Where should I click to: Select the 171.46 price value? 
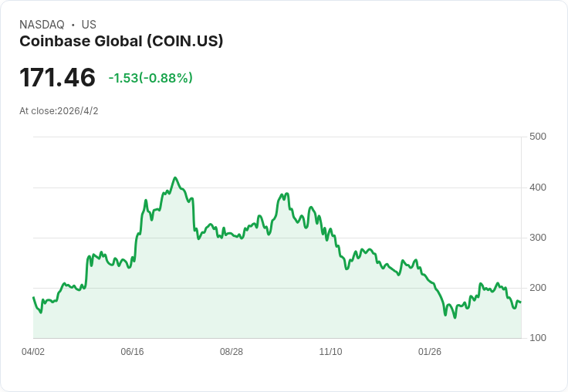pyautogui.click(x=57, y=77)
